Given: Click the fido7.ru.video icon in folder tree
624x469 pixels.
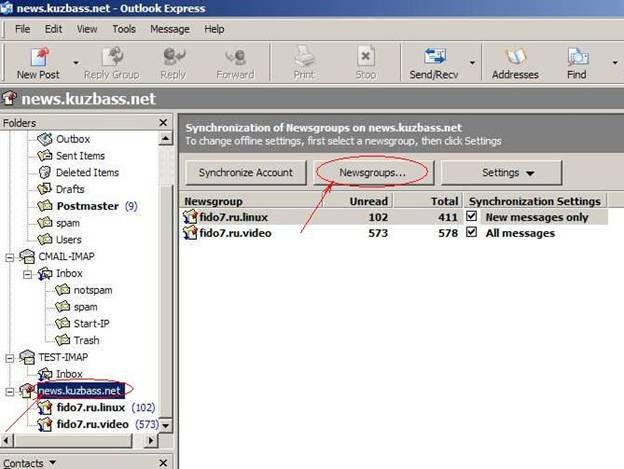Looking at the screenshot, I should [45, 424].
